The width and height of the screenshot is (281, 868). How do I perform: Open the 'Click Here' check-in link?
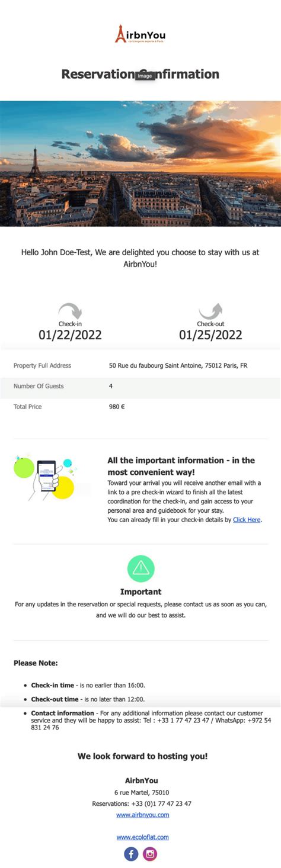247,520
